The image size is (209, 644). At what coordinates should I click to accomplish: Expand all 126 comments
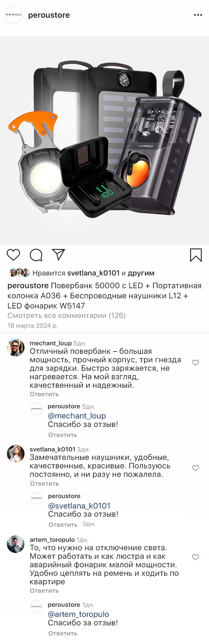pyautogui.click(x=67, y=316)
